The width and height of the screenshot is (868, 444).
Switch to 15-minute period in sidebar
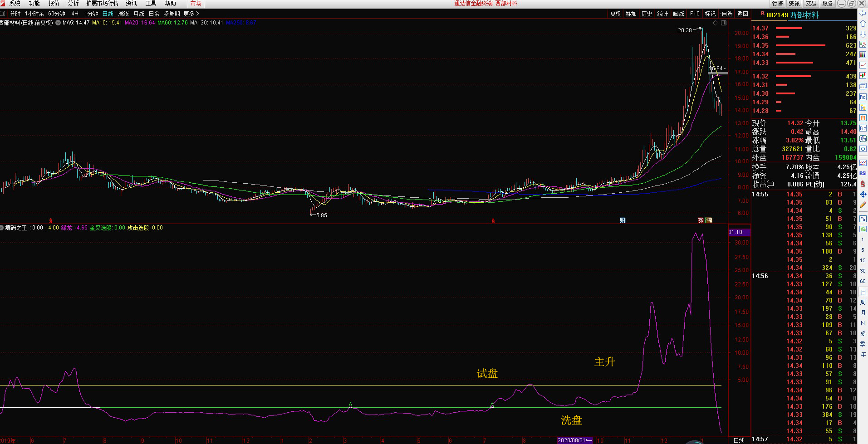tap(863, 261)
